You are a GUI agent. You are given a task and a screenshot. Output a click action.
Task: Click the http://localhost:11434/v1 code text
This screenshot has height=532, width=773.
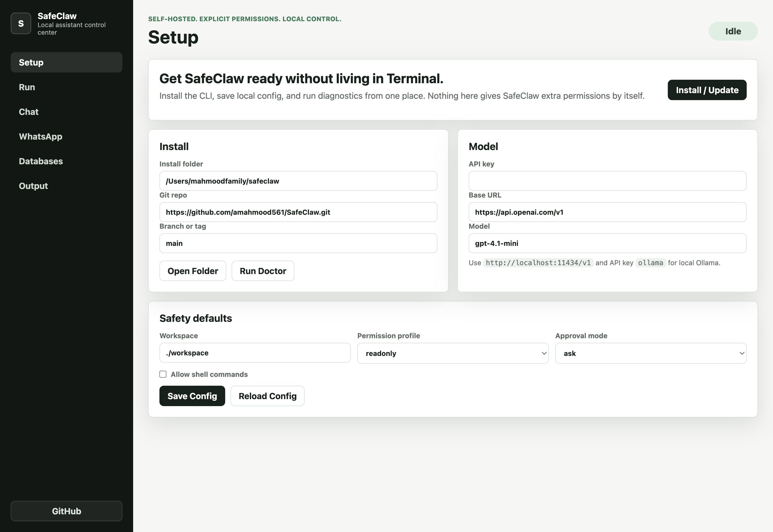tap(538, 263)
